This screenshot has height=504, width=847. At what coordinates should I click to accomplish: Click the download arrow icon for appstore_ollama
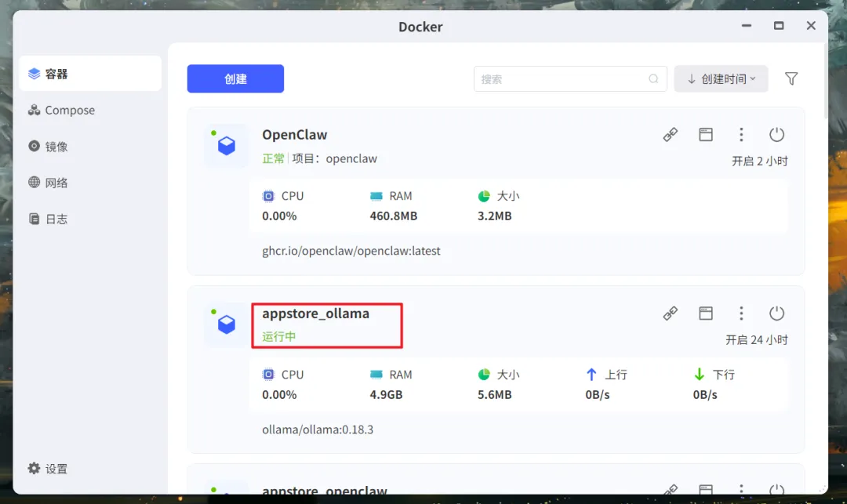point(699,375)
